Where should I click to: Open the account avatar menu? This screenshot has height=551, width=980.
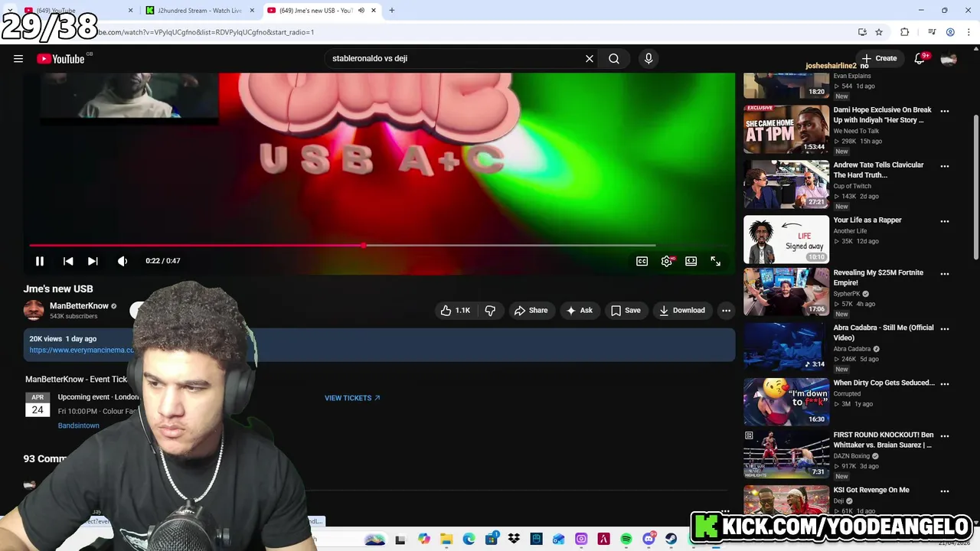949,59
